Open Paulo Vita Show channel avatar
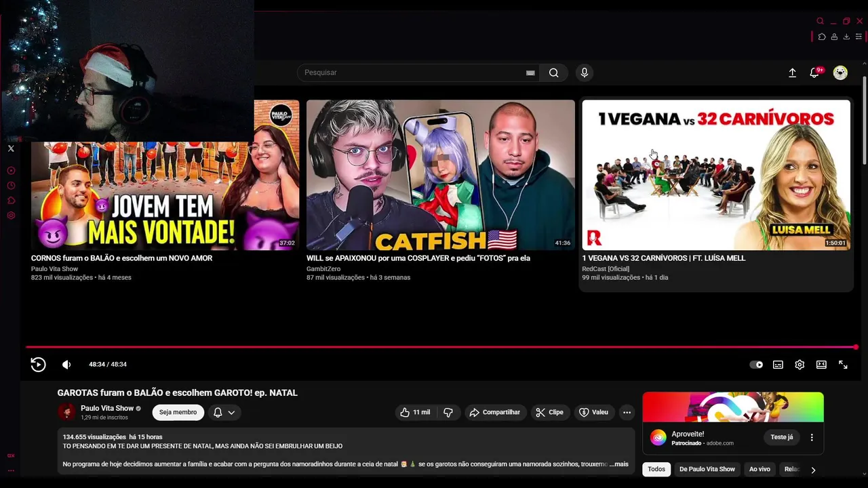Viewport: 868px width, 488px height. click(66, 412)
